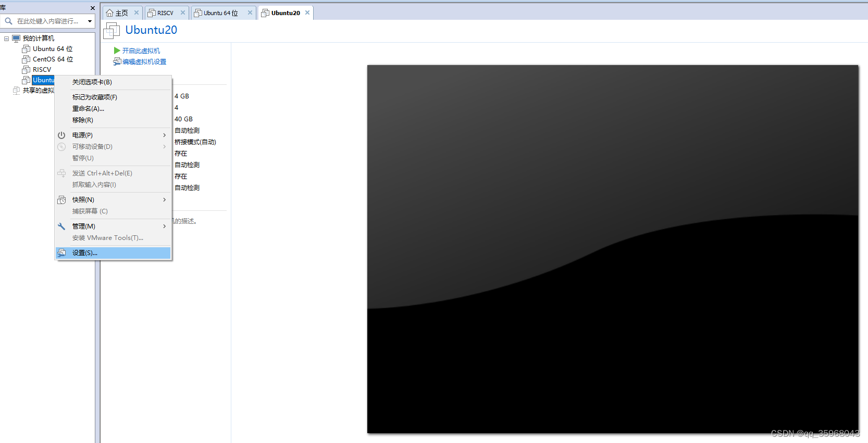Select highlighted Ubuntu20 tree item
868x443 pixels.
43,80
